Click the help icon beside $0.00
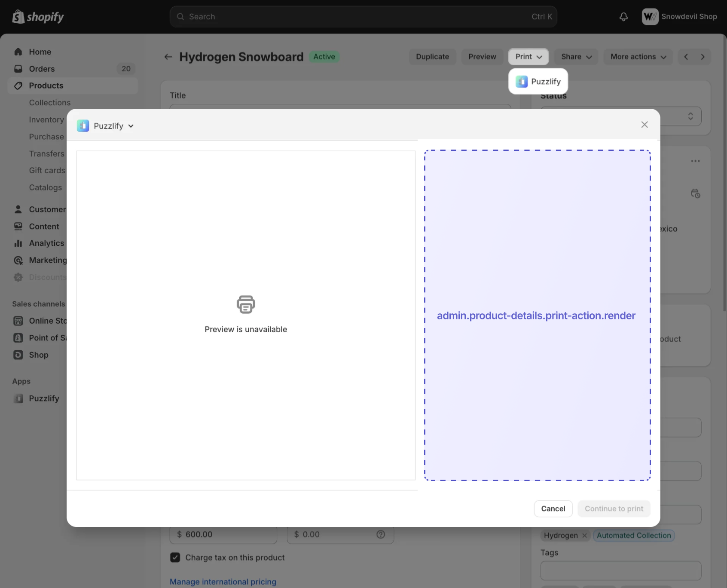 (x=381, y=534)
